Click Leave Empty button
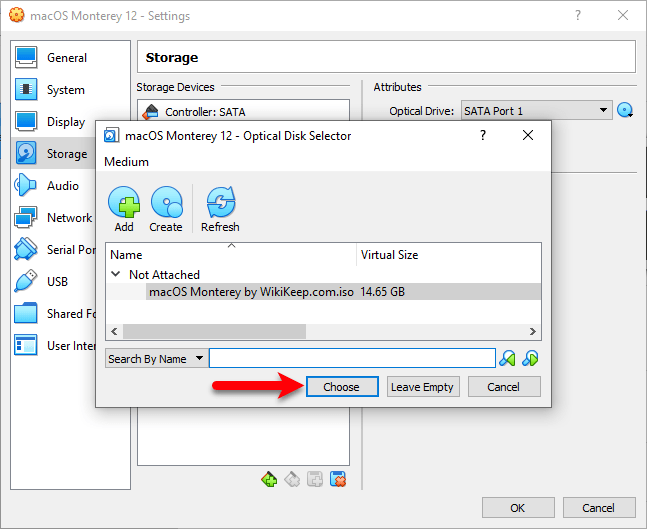Screen dimensions: 647x529 point(423,387)
